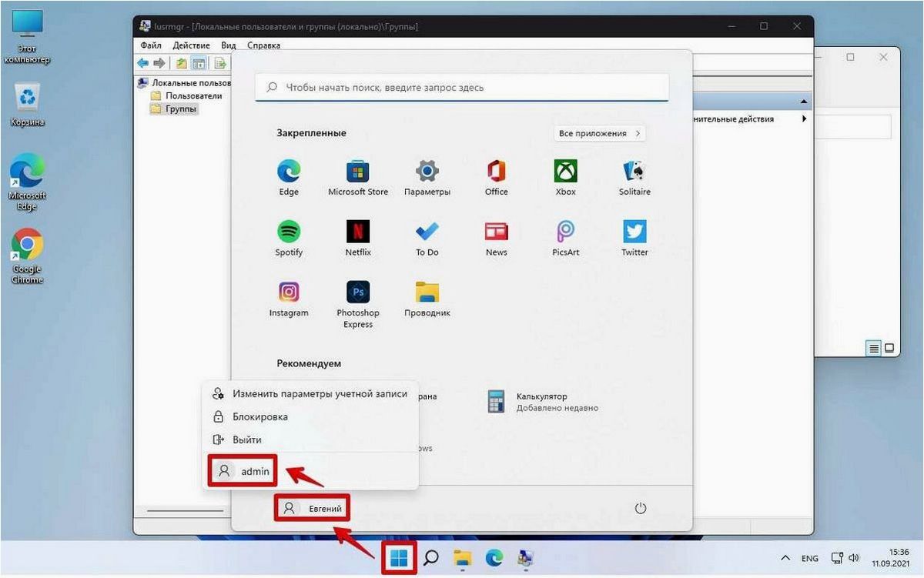Image resolution: width=924 pixels, height=578 pixels.
Task: Open the Вид menu
Action: (229, 45)
